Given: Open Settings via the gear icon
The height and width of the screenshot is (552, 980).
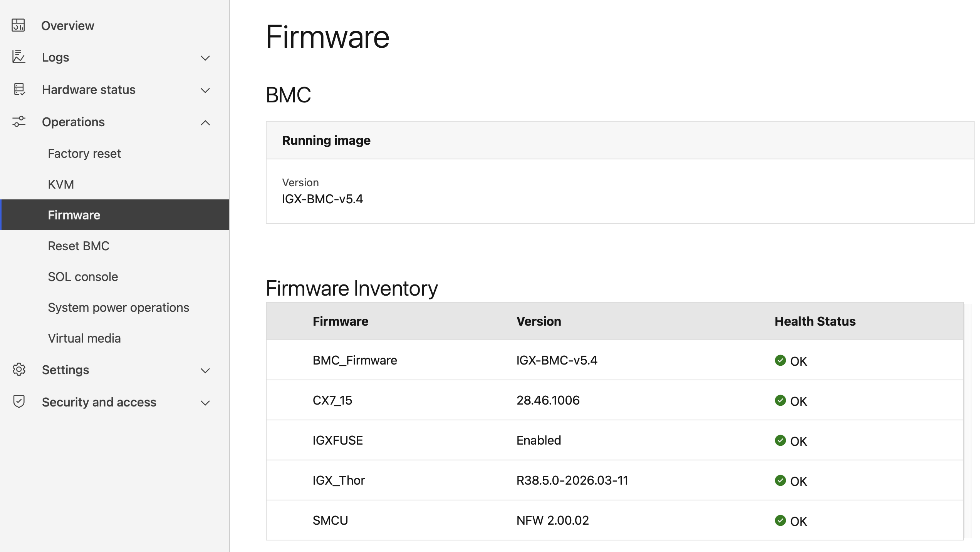Looking at the screenshot, I should tap(18, 370).
